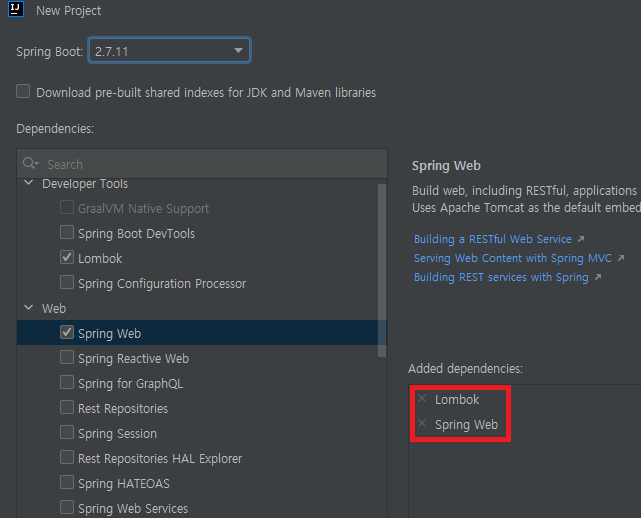Select the Developer Tools tree label
The width and height of the screenshot is (641, 518).
click(x=85, y=184)
